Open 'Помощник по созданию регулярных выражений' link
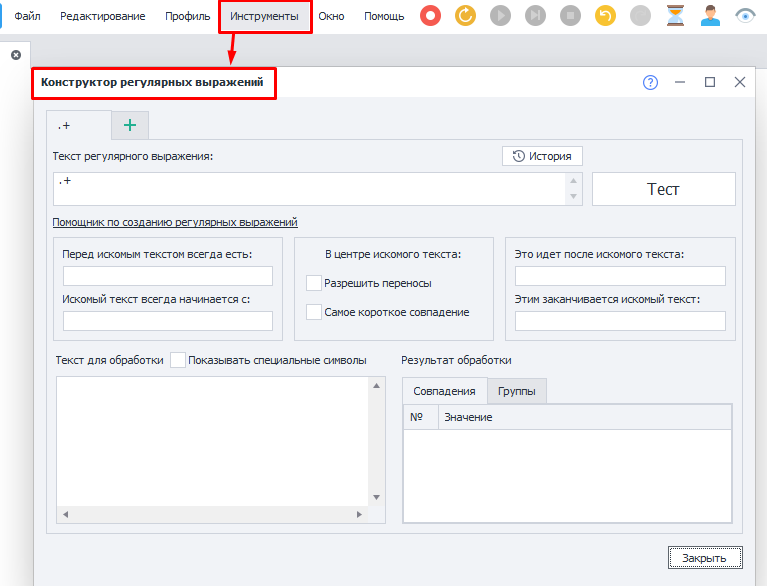767x586 pixels. click(x=175, y=223)
